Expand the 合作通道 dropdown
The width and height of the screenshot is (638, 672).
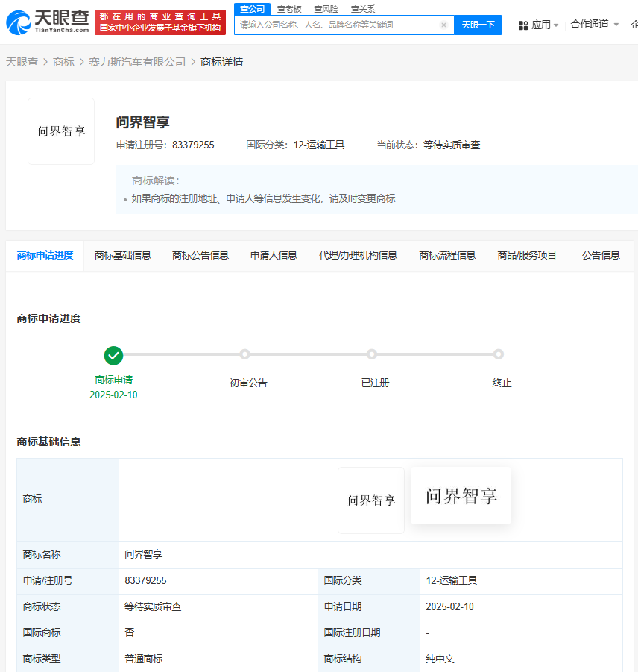click(594, 25)
